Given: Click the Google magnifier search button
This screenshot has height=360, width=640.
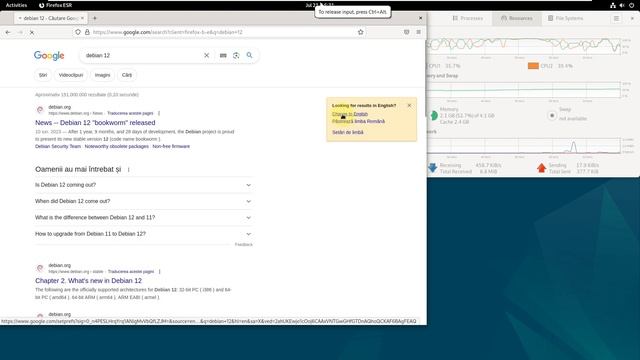Looking at the screenshot, I should click(x=249, y=55).
